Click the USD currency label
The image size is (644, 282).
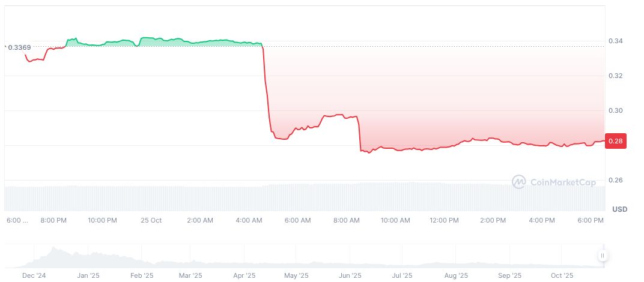[x=619, y=209]
